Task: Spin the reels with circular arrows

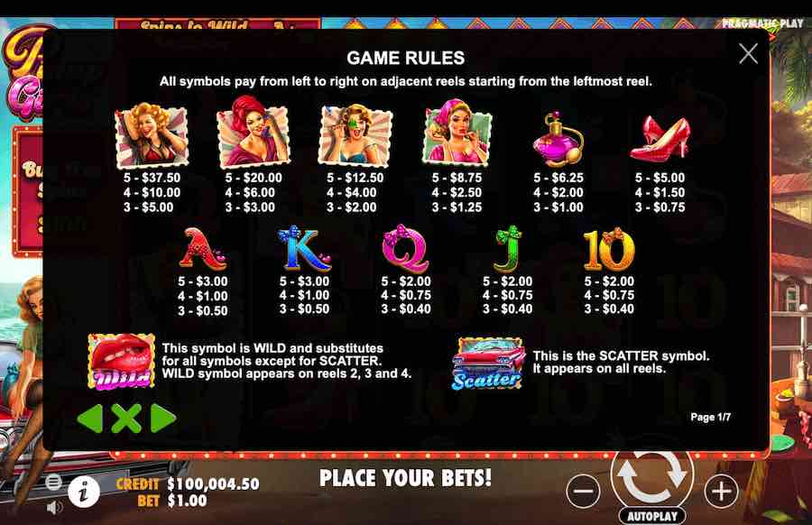Action: click(652, 474)
